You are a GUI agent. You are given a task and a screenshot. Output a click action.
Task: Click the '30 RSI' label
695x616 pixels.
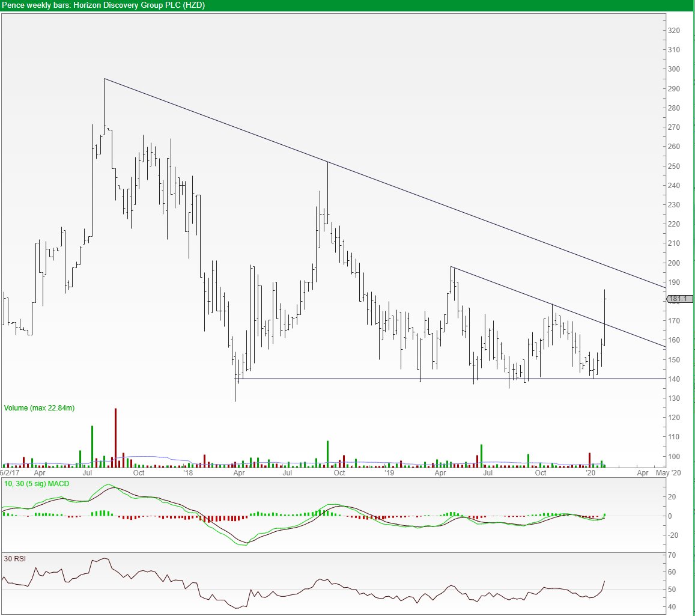(14, 559)
